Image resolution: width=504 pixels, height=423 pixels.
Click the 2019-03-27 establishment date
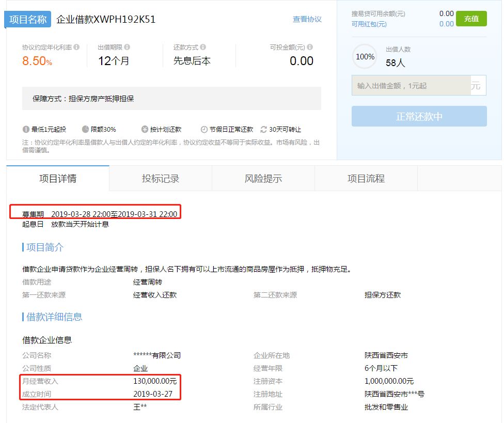(153, 394)
